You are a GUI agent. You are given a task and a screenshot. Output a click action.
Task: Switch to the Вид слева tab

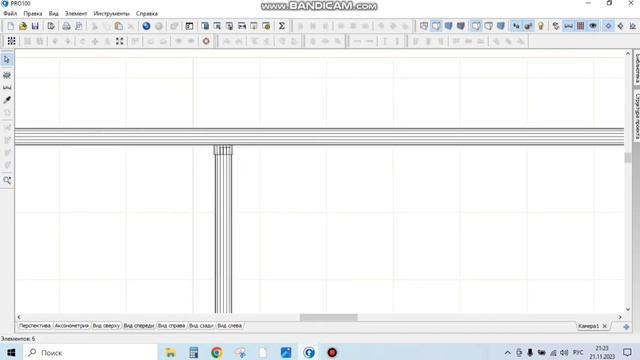click(229, 326)
